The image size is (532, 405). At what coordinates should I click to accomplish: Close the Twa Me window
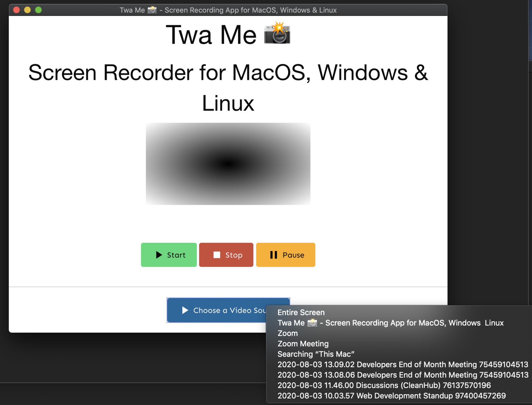17,10
